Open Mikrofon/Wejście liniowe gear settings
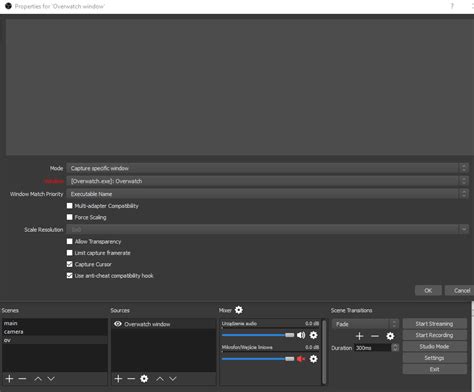474x392 pixels. point(313,359)
